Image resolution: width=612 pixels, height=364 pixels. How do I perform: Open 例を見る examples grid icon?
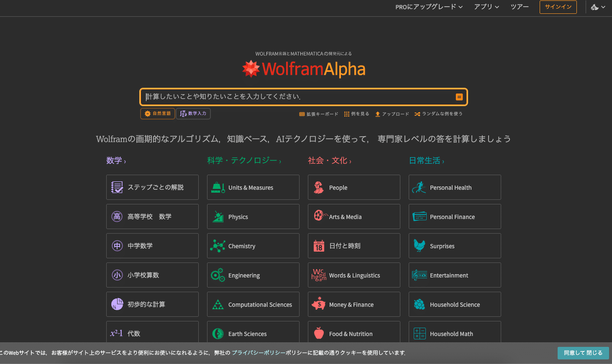point(346,114)
